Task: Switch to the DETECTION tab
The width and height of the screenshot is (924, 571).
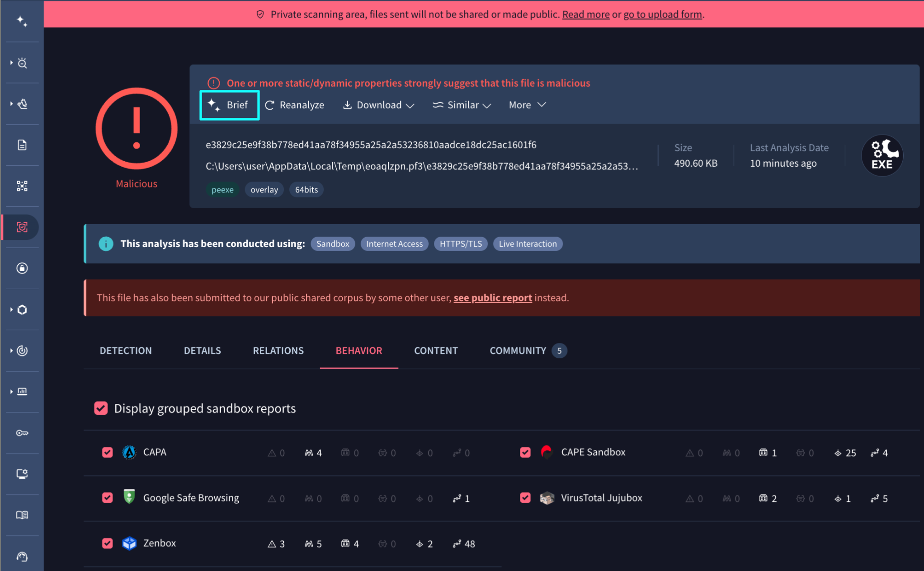Action: pyautogui.click(x=126, y=351)
